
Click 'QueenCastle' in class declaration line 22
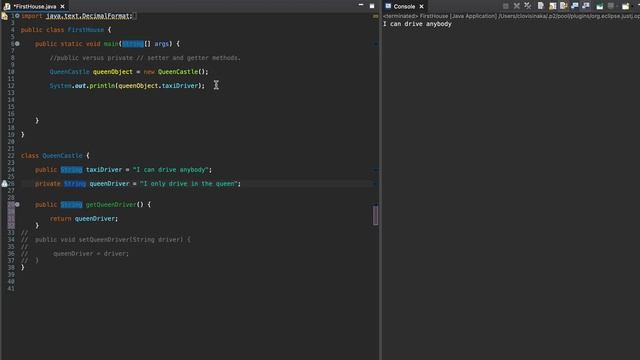pos(62,156)
